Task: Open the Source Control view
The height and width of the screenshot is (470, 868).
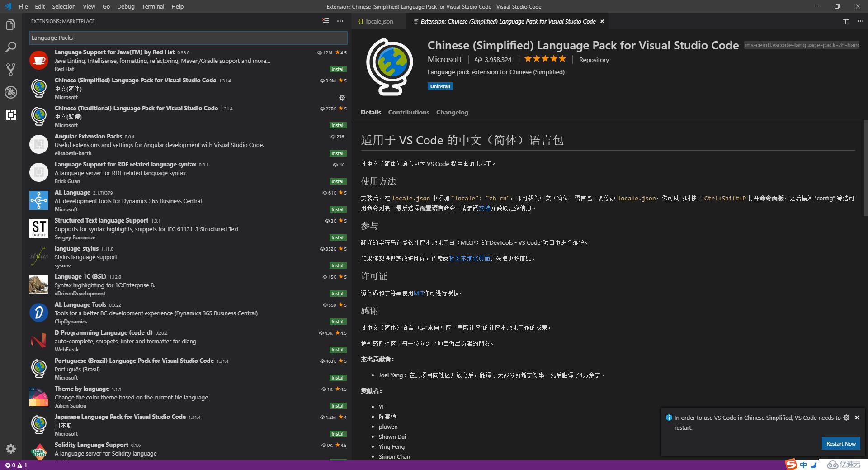Action: 11,69
